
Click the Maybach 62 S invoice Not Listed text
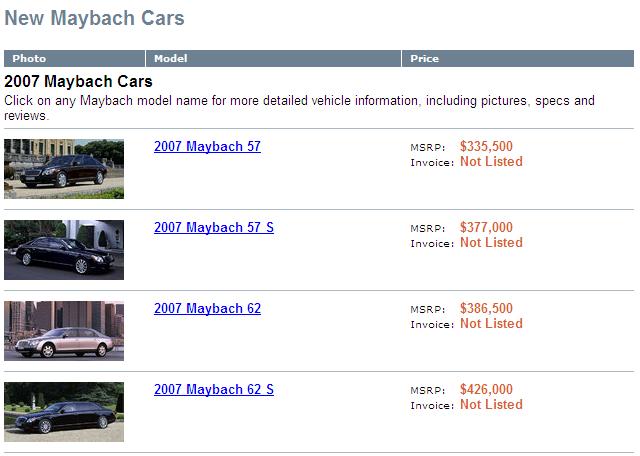click(x=491, y=405)
